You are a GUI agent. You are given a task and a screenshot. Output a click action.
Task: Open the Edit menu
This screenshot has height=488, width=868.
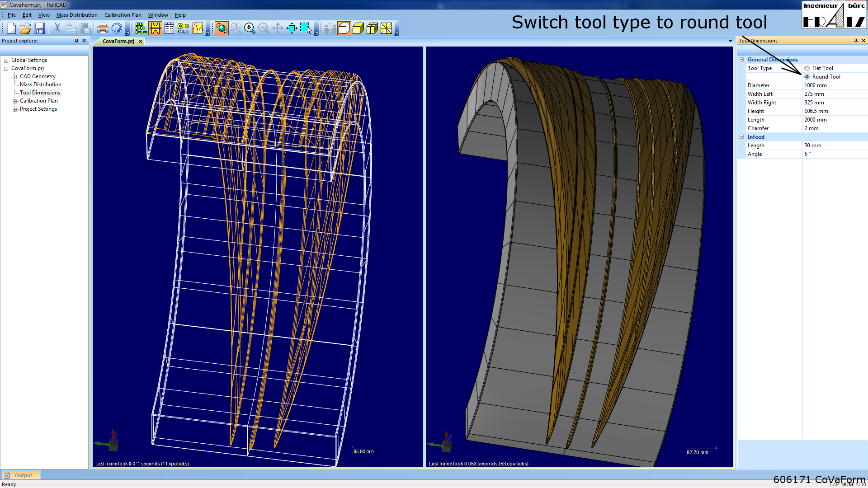click(27, 15)
